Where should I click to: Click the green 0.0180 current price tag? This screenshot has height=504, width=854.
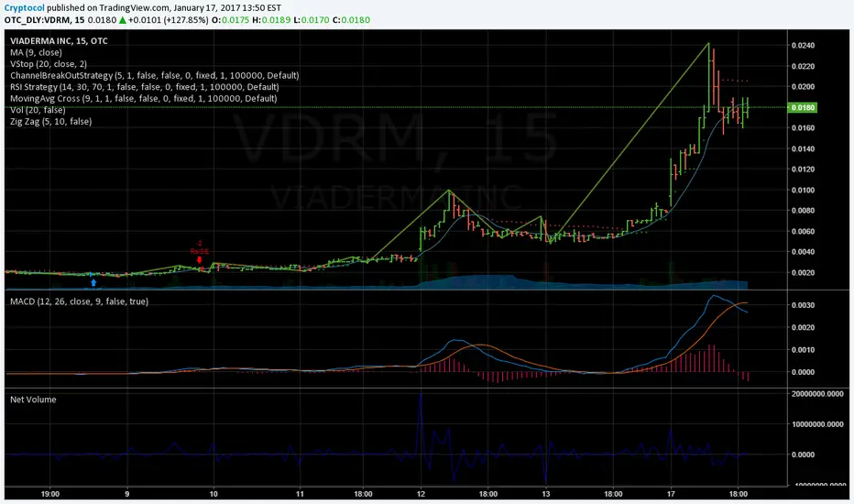[803, 107]
